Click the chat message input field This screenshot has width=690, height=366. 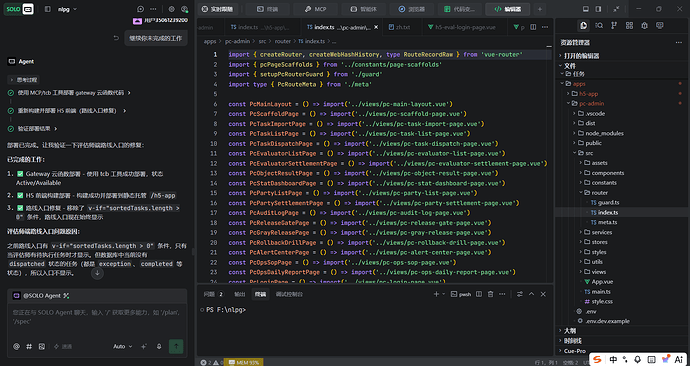point(97,317)
